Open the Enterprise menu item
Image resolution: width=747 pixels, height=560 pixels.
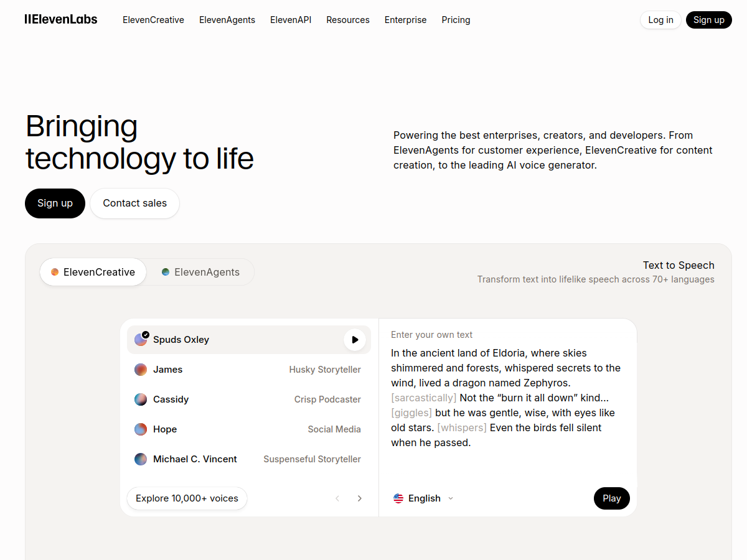pos(405,19)
